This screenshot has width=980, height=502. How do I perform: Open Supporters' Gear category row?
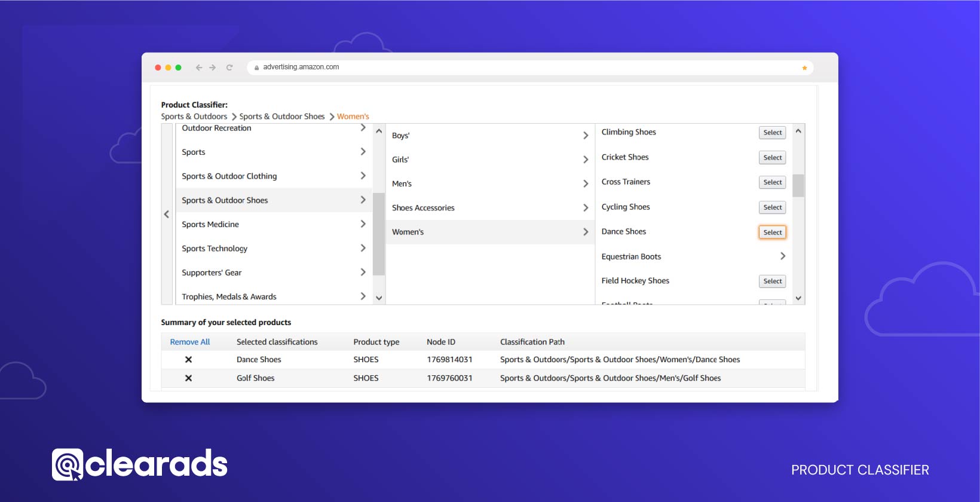273,273
